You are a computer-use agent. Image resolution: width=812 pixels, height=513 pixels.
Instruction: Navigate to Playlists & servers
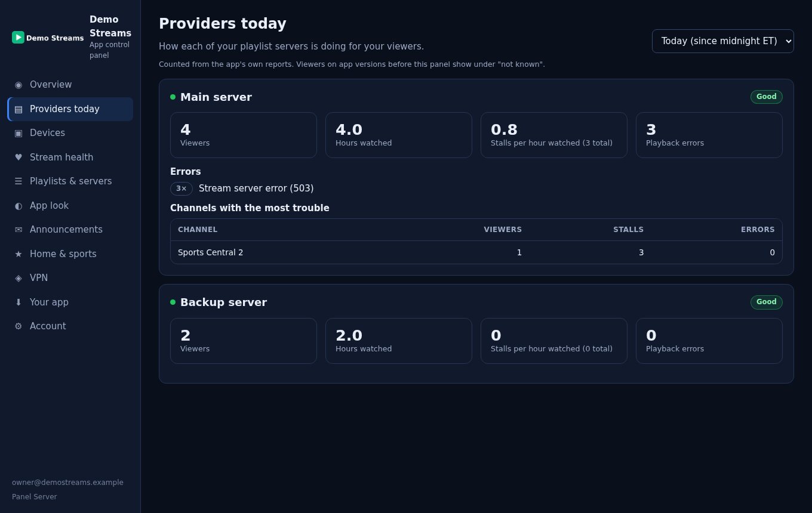click(70, 181)
